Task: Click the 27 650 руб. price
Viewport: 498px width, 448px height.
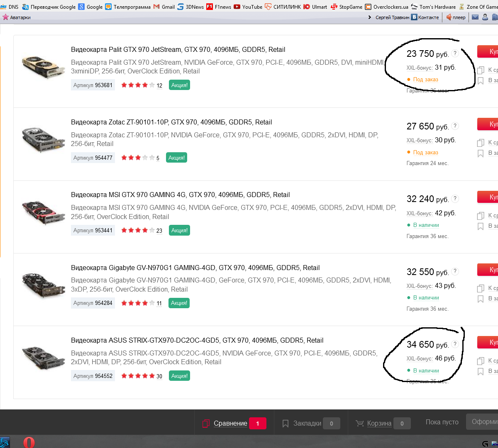Action: pos(427,126)
